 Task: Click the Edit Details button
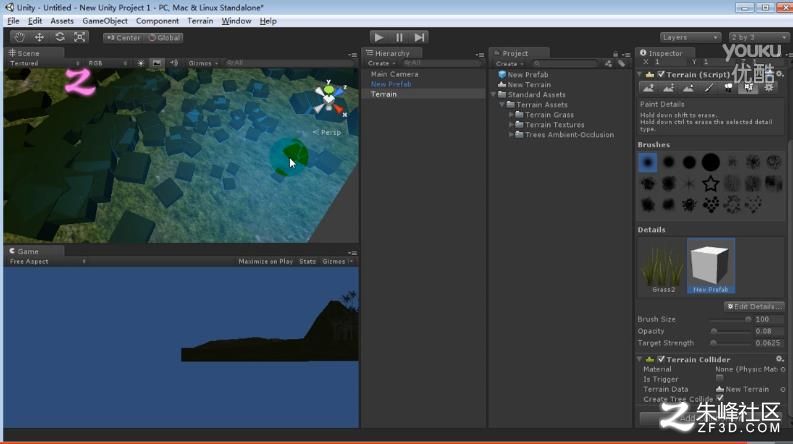pos(754,306)
